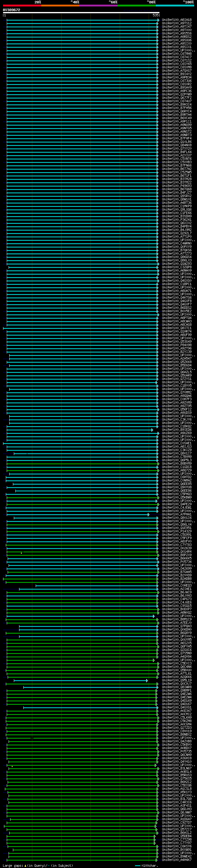Click the alignment bar for UniRef100_C6T417
The image size is (197, 868).
pos(82,57)
